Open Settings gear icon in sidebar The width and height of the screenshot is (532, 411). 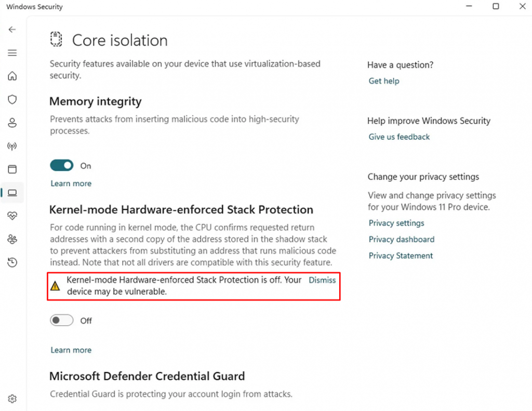12,399
